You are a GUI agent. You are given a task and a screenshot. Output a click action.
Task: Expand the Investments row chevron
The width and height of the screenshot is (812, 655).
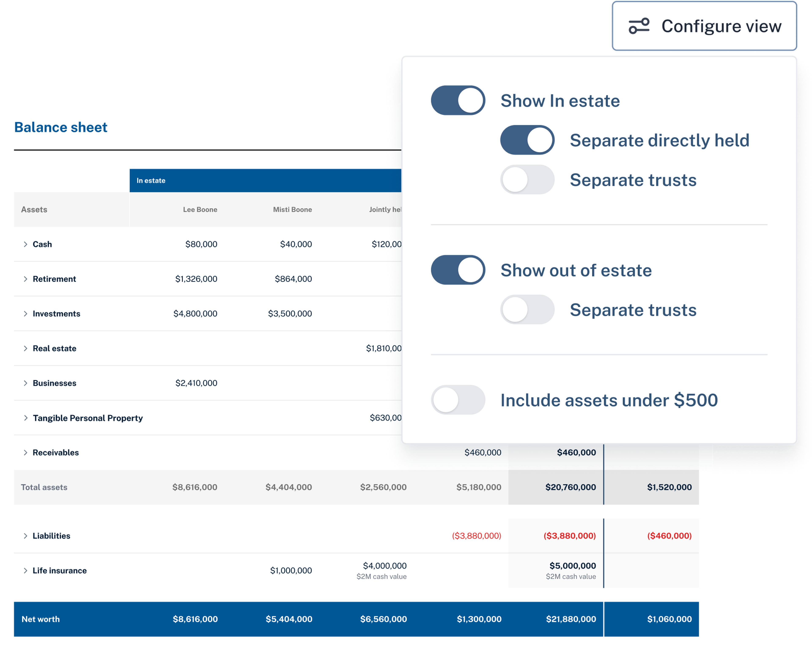(25, 313)
